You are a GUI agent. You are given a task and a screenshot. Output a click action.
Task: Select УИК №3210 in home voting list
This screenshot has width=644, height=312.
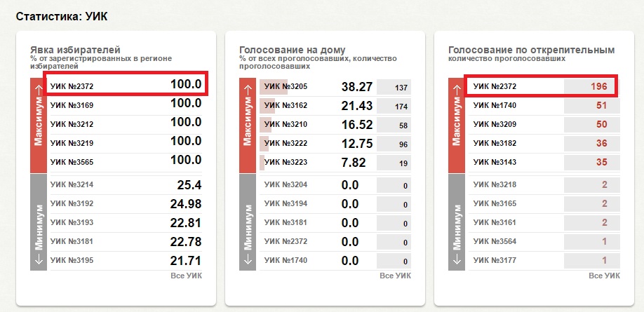click(x=285, y=126)
